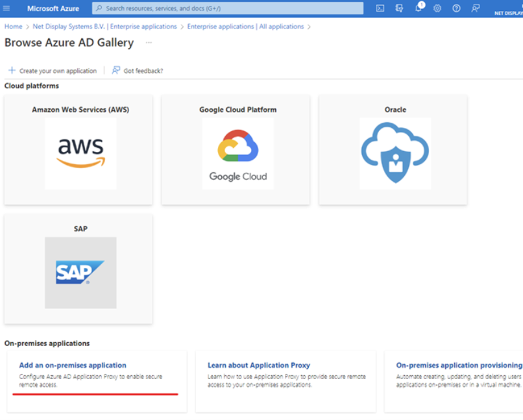The height and width of the screenshot is (420, 523).
Task: Open the notifications bell
Action: pyautogui.click(x=419, y=8)
